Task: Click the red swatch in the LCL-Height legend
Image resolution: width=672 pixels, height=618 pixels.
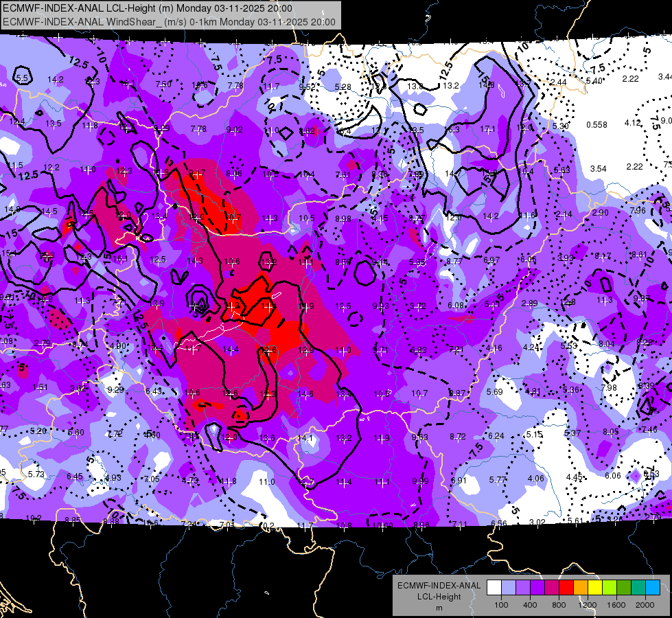Action: 566,587
